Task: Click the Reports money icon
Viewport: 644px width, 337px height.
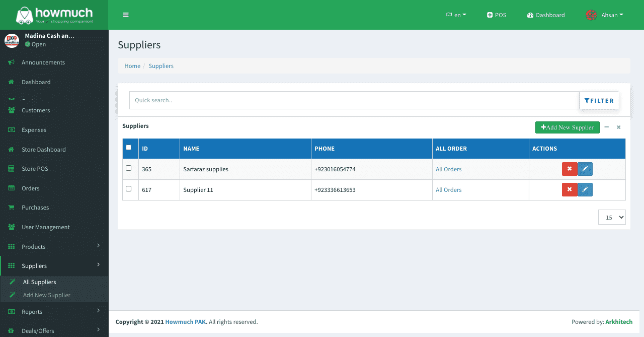Action: [x=11, y=312]
